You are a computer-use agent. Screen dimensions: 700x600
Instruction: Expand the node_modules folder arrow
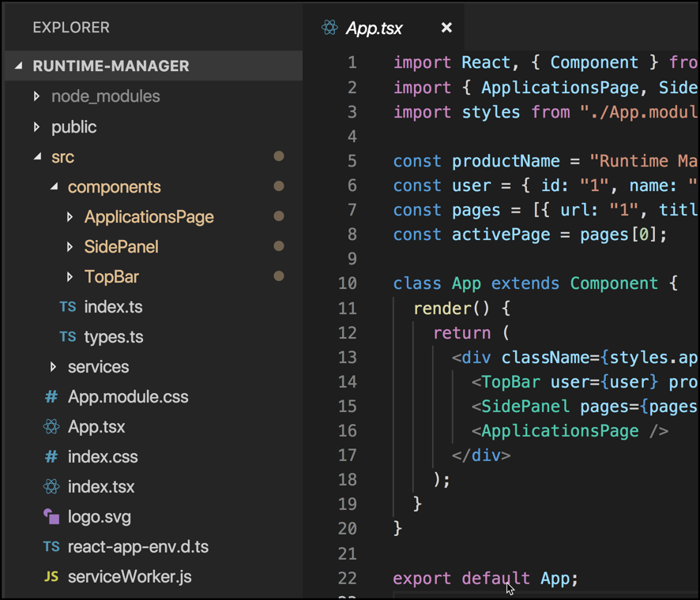tap(36, 96)
